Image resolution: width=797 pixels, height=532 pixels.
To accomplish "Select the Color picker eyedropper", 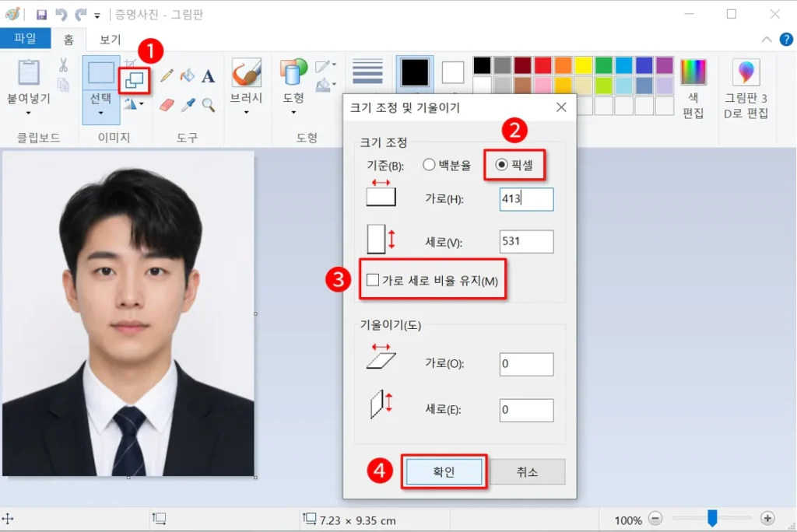I will pos(188,105).
